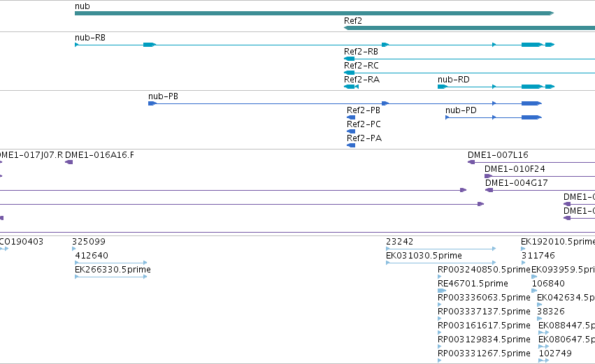Viewport: 595px width, 364px height.
Task: Click the Ref2-PB protein label
Action: [x=364, y=110]
